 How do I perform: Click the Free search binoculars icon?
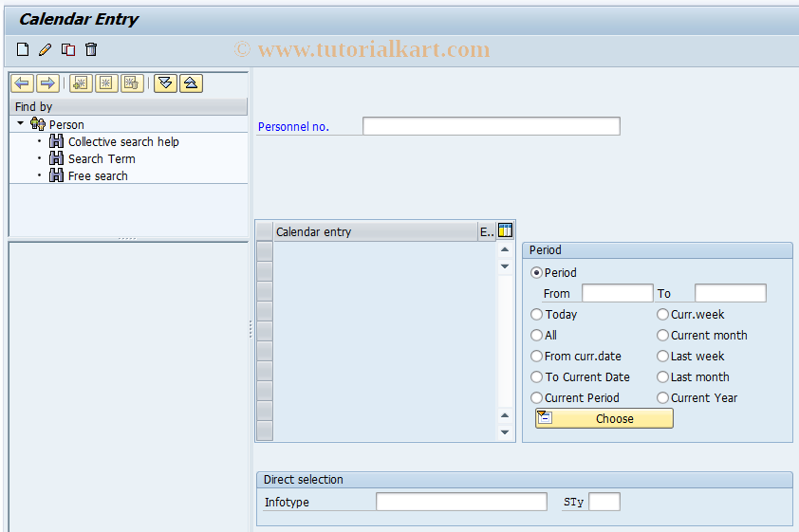tap(56, 175)
